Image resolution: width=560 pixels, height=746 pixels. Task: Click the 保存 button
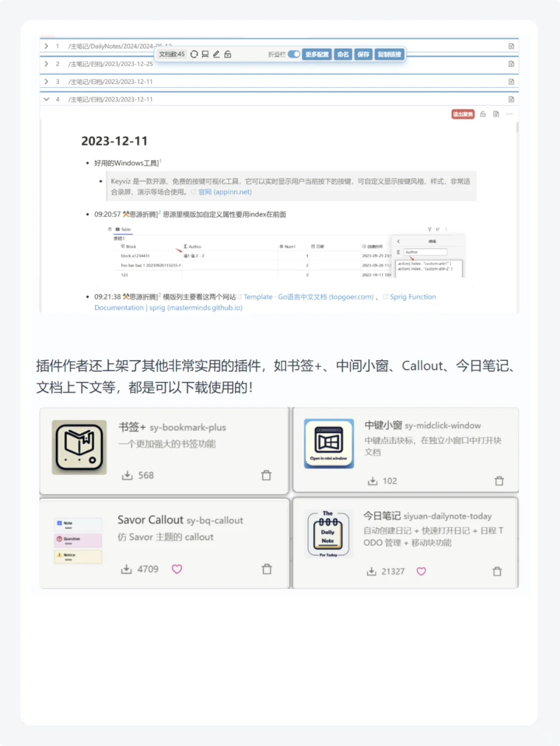363,54
